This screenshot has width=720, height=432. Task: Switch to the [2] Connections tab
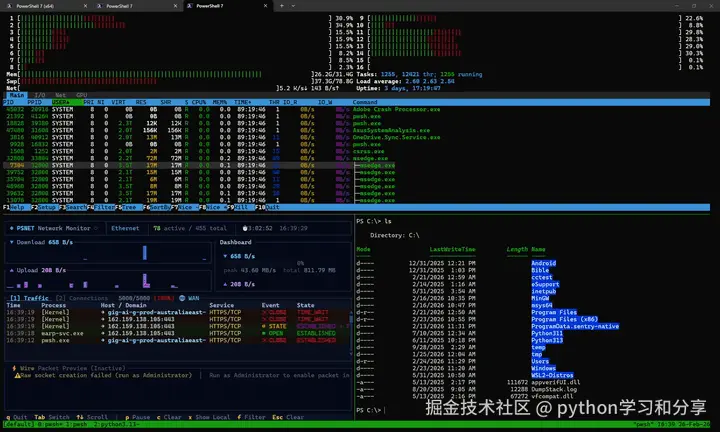pos(82,298)
